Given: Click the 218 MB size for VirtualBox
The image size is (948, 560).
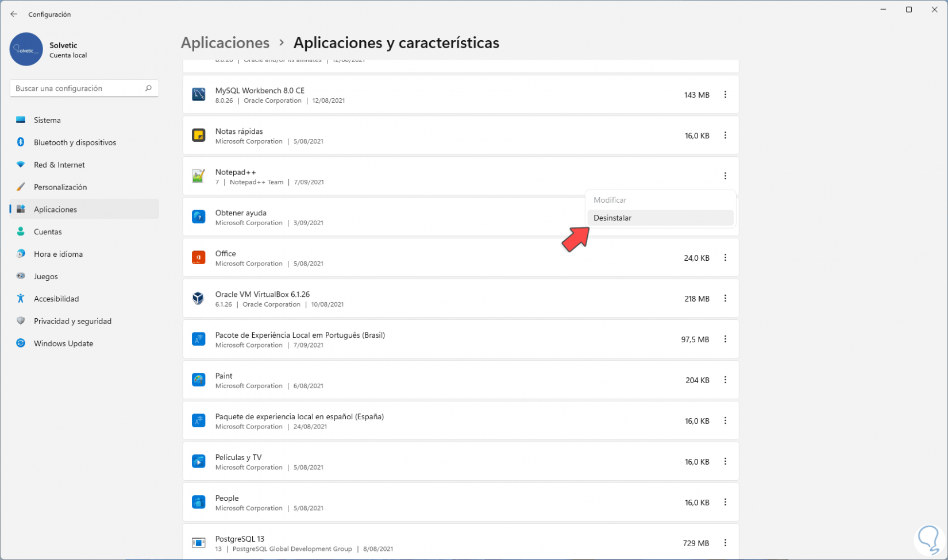Looking at the screenshot, I should [697, 299].
